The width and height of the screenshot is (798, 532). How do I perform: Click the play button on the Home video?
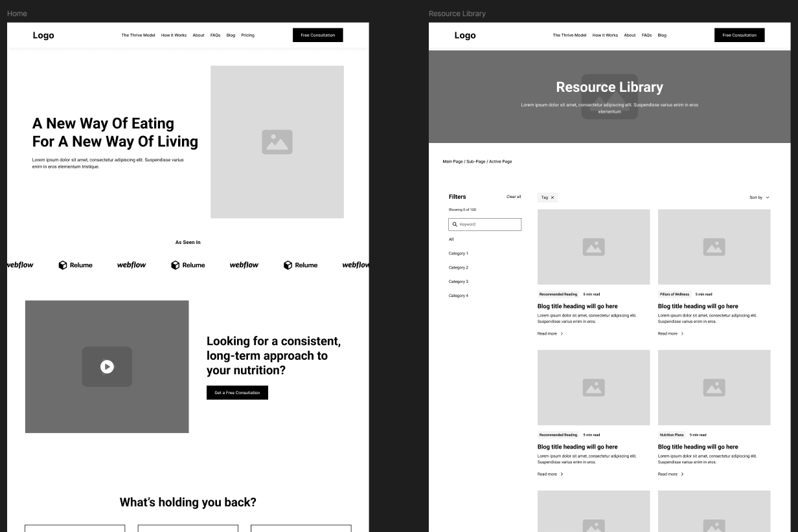pos(107,367)
